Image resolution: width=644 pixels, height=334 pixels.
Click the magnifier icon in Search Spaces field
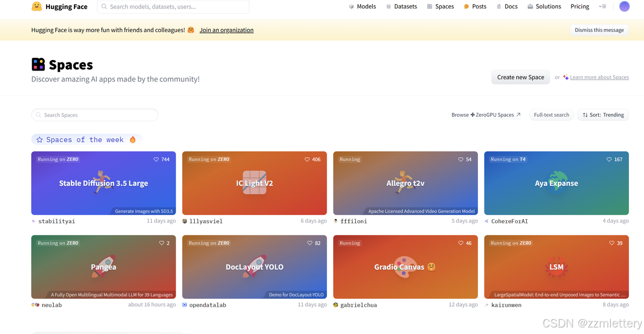pyautogui.click(x=39, y=115)
